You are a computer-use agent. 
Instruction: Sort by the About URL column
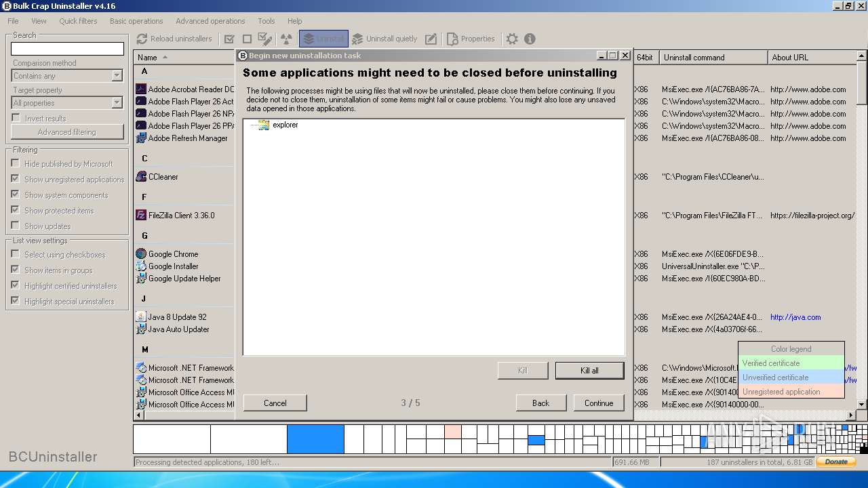click(x=812, y=58)
